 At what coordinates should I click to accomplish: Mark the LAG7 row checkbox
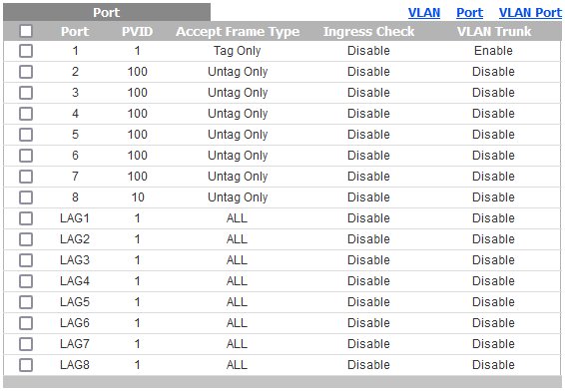coord(26,344)
